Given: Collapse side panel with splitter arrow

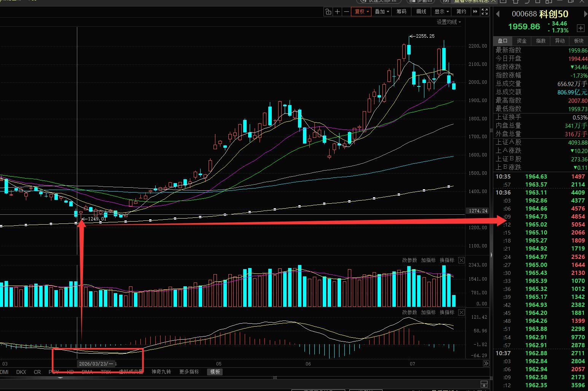Looking at the screenshot, I should pyautogui.click(x=491, y=255).
